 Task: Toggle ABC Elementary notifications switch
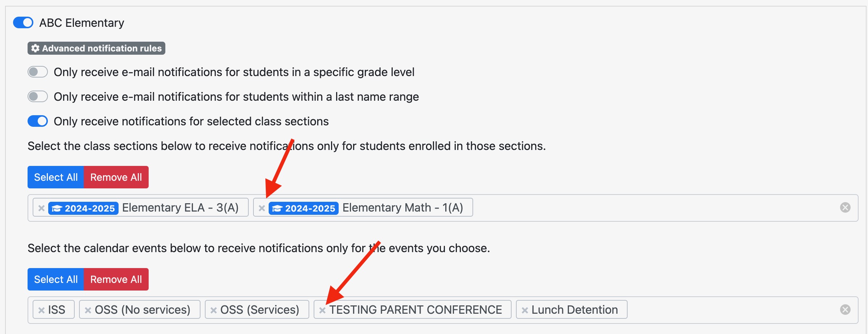point(23,22)
